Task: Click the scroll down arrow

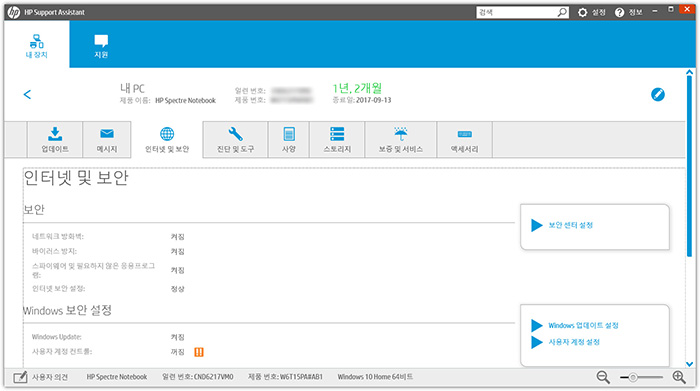Action: [690, 364]
